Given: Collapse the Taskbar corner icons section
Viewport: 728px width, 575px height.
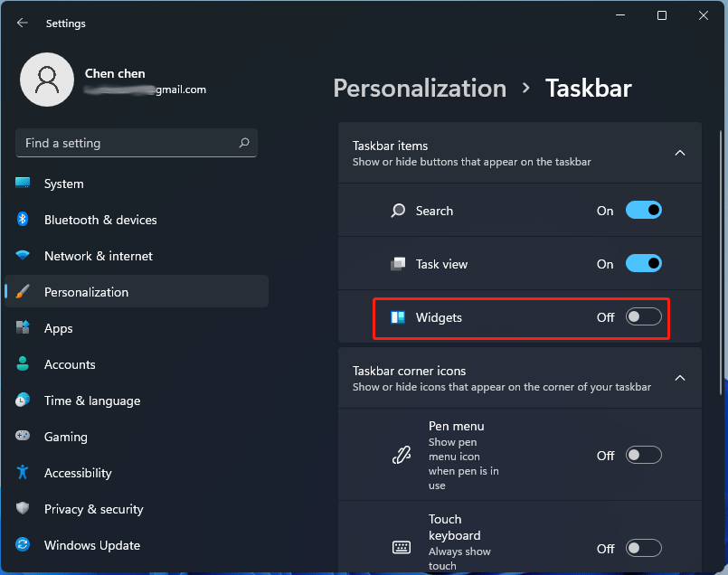Looking at the screenshot, I should click(680, 378).
